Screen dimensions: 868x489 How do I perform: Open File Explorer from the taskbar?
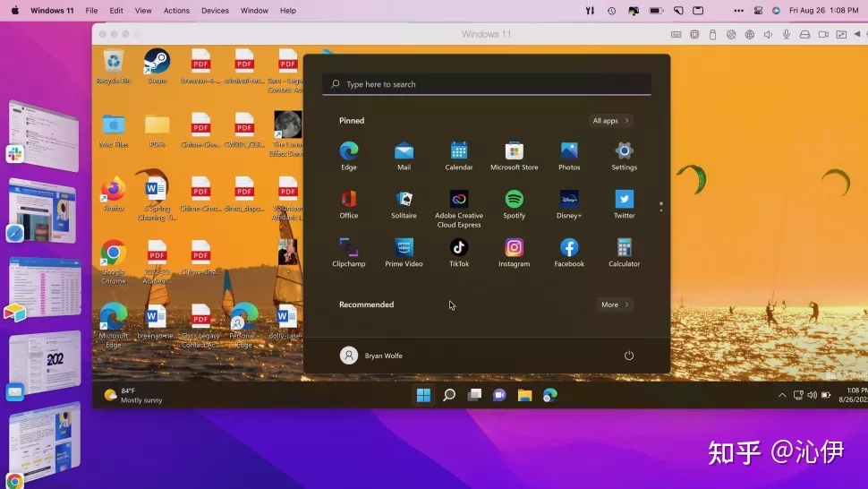(524, 395)
